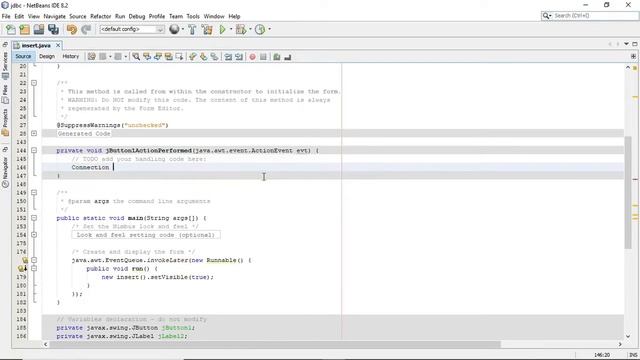This screenshot has width=640, height=360.
Task: Click the Comment code icon
Action: pyautogui.click(x=277, y=57)
